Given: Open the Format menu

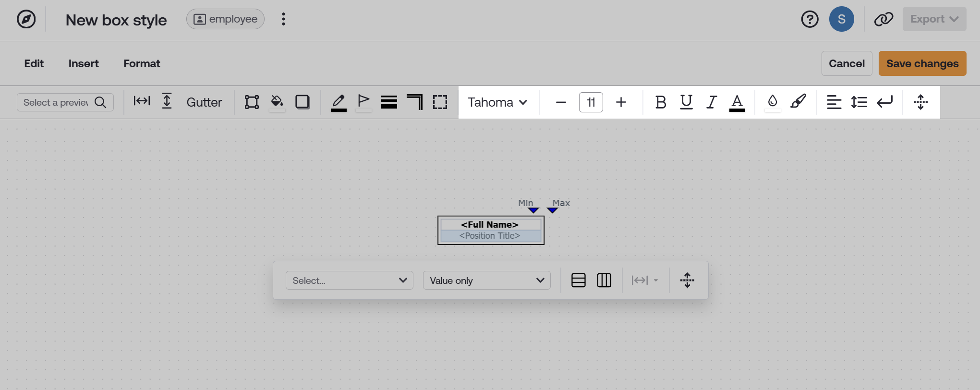Looking at the screenshot, I should tap(142, 63).
